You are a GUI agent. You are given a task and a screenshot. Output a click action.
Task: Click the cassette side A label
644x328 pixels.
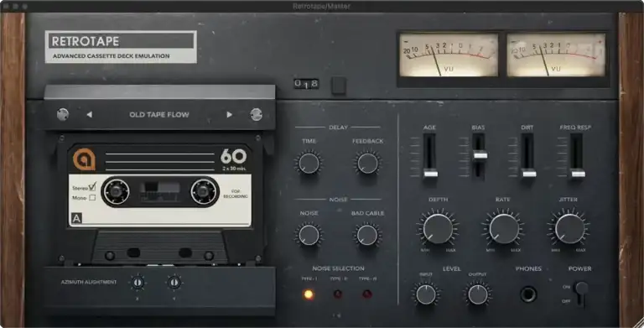pos(76,218)
